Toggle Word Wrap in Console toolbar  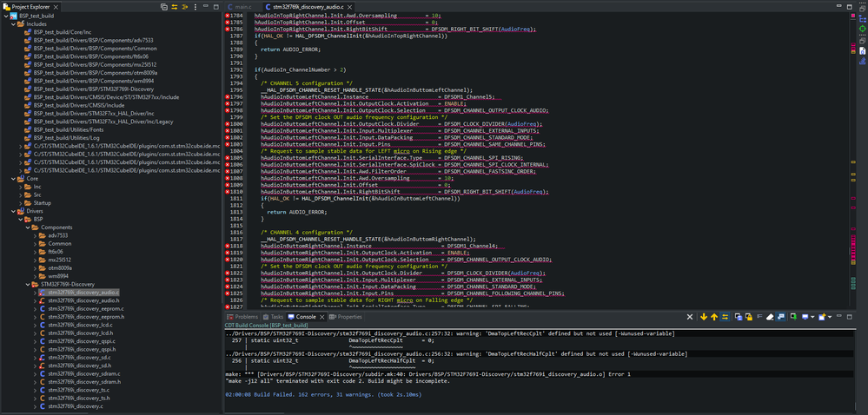click(759, 317)
